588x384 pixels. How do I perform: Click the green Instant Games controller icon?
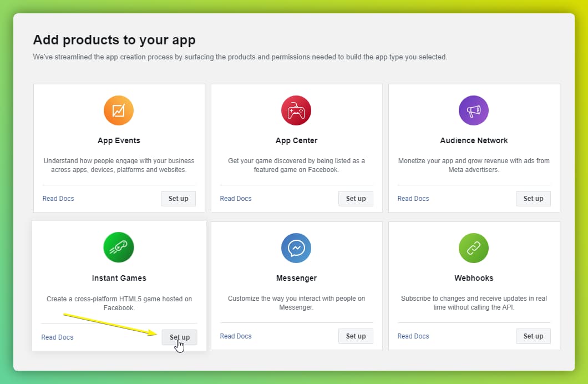pyautogui.click(x=119, y=247)
